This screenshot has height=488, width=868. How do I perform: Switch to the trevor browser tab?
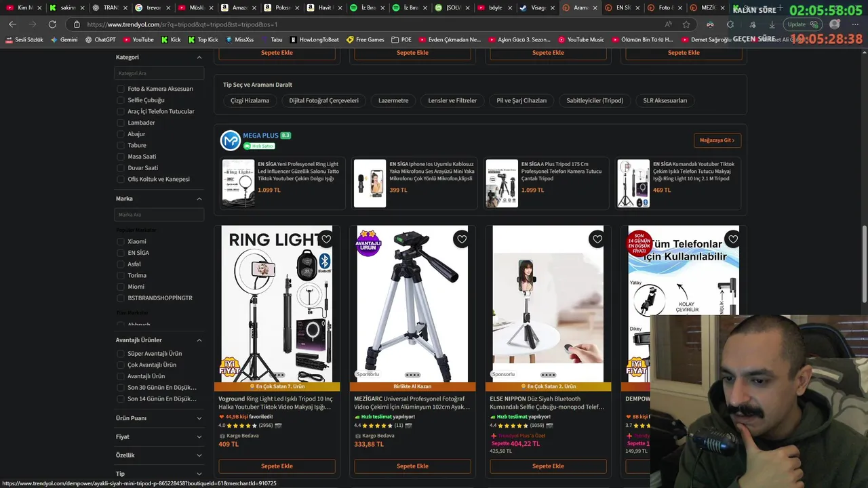153,7
